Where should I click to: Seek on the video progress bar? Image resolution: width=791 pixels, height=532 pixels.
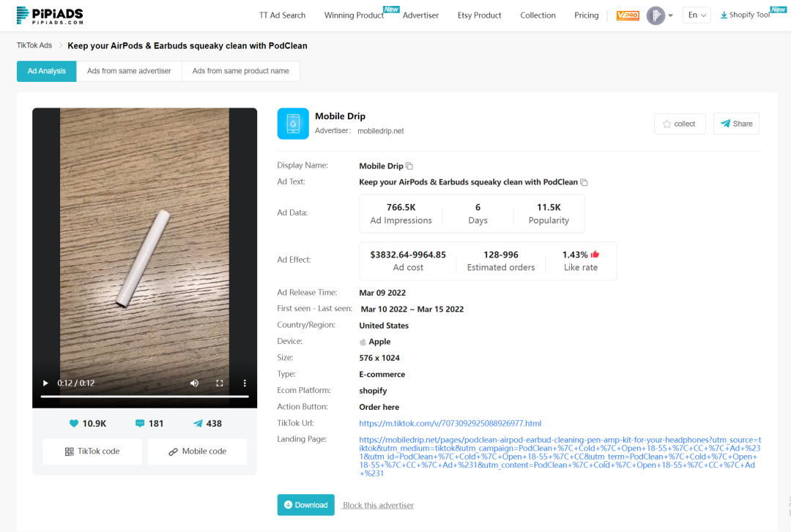tap(145, 397)
